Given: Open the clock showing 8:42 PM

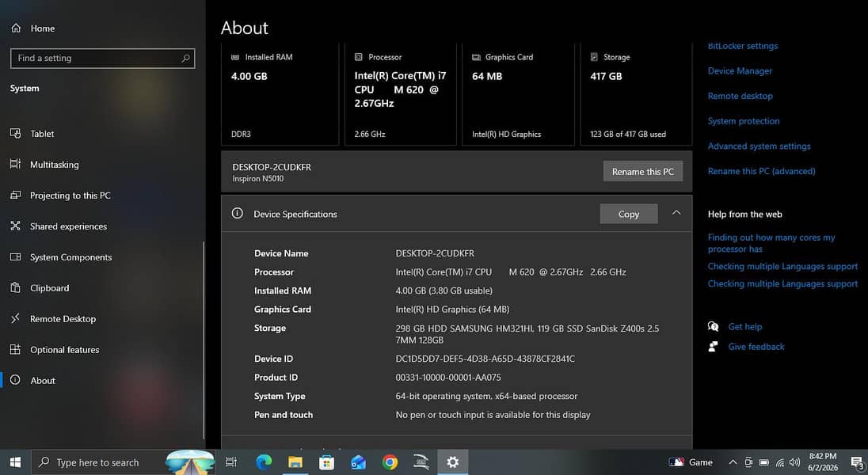Looking at the screenshot, I should pos(823,462).
